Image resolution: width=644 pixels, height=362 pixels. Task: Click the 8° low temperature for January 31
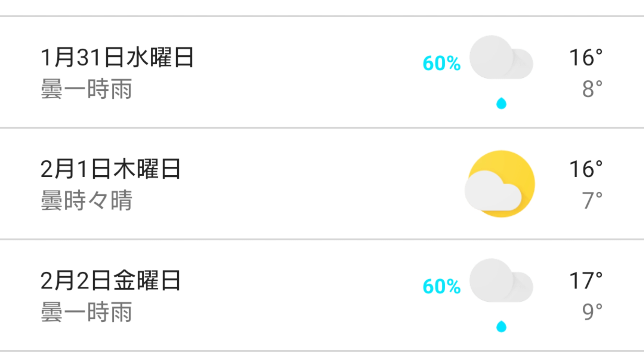[592, 89]
